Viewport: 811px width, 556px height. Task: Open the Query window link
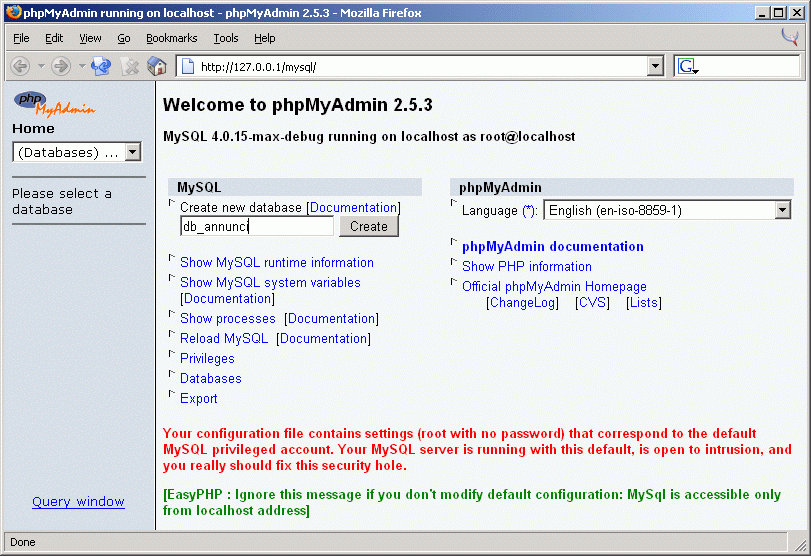[78, 501]
